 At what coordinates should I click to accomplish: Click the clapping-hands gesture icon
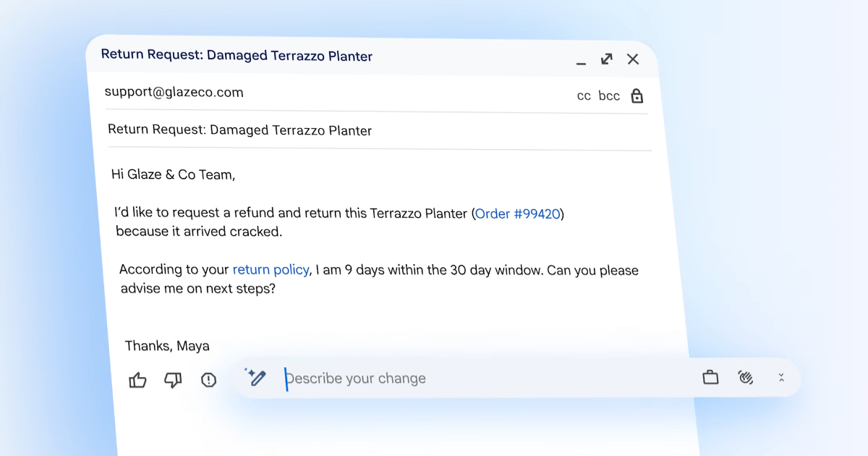tap(746, 377)
